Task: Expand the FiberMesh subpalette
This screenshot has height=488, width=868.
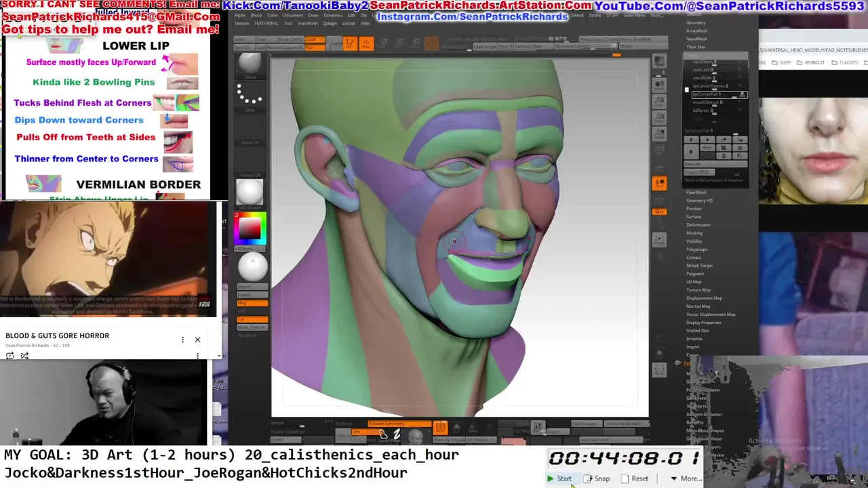Action: point(696,192)
